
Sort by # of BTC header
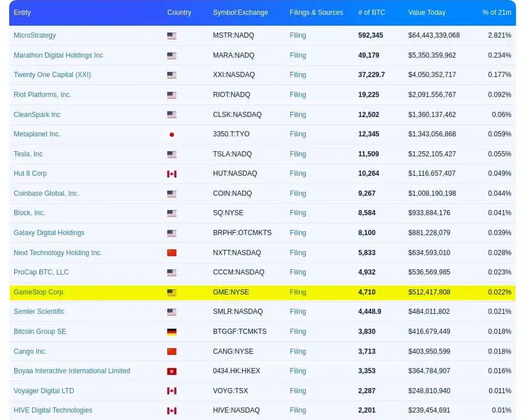[x=372, y=13]
